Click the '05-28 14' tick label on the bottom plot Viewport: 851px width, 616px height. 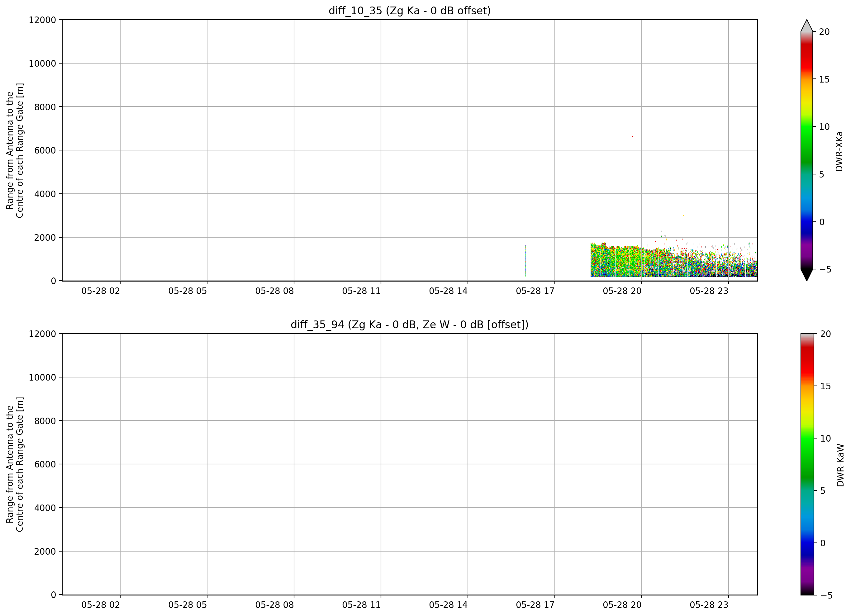point(448,605)
